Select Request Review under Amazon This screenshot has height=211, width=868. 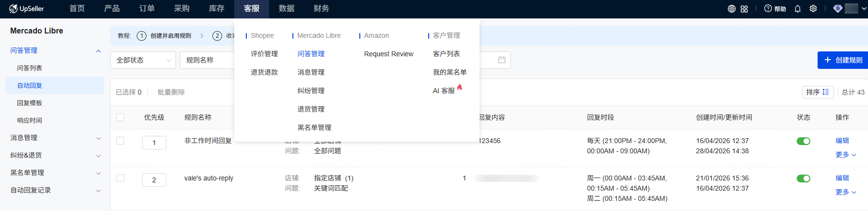point(389,54)
